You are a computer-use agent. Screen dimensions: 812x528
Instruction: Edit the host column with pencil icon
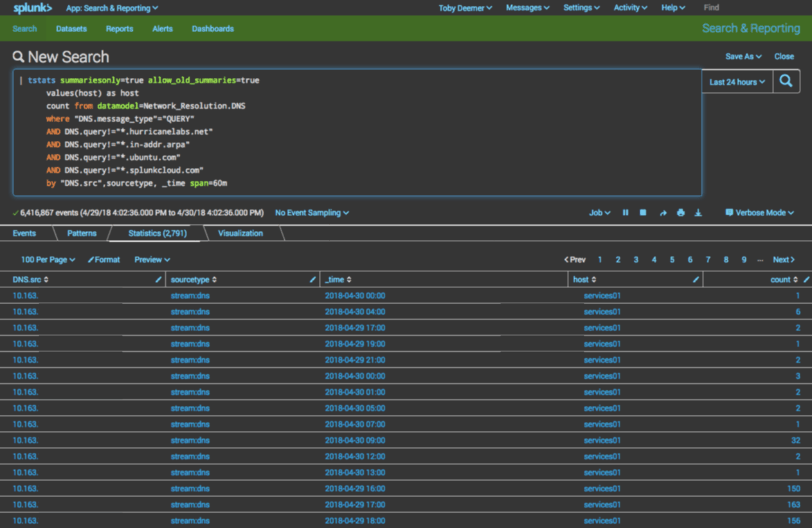coord(696,280)
